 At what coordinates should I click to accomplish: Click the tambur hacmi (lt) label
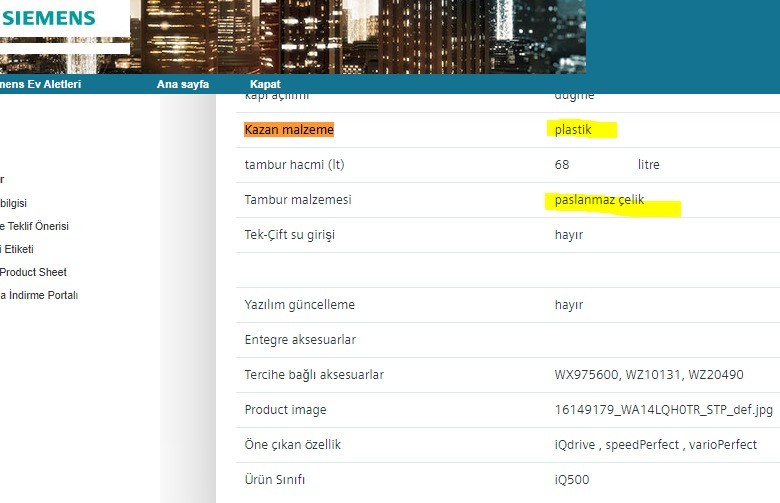[294, 165]
